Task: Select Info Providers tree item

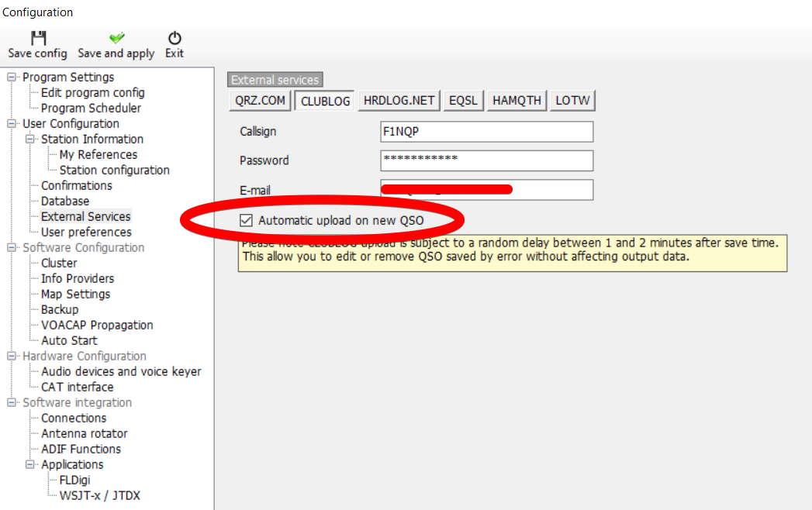Action: click(x=78, y=278)
